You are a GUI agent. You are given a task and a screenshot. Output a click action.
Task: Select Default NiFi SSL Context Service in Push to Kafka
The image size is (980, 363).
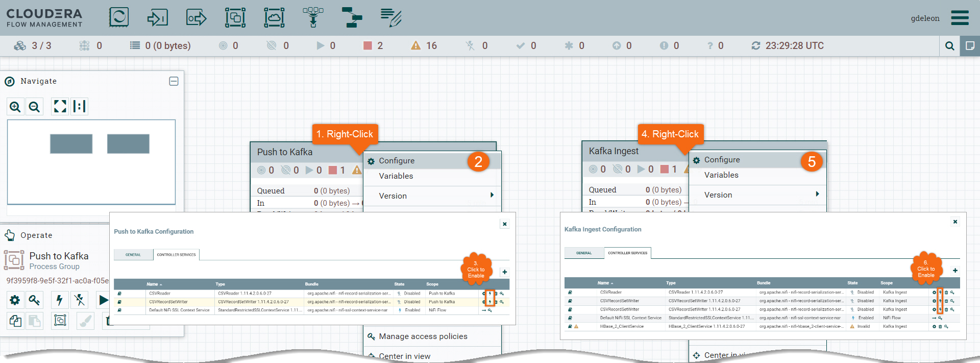[x=179, y=310]
